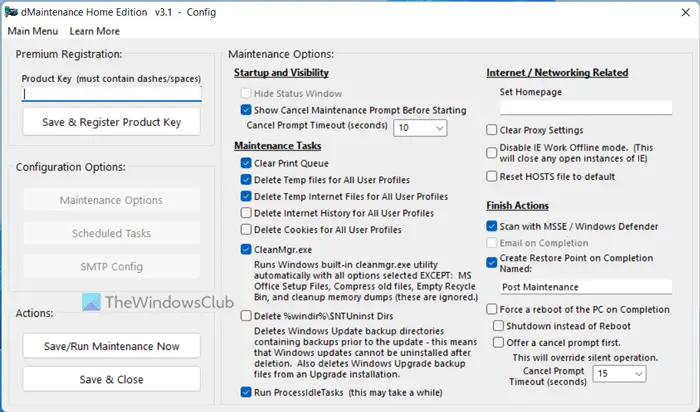Toggle Delete Temp Internet Files checkbox
The image size is (700, 412).
[x=246, y=196]
